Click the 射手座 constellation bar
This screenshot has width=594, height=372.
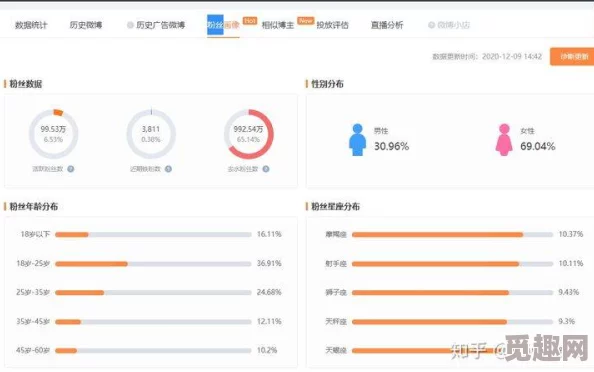click(x=452, y=264)
